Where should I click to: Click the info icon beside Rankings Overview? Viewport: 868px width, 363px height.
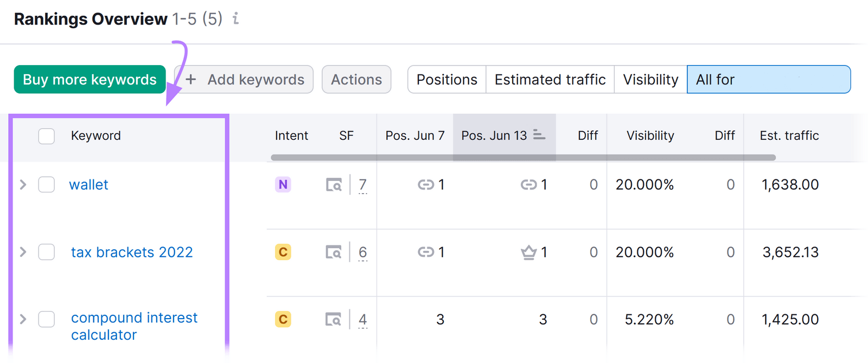[x=235, y=19]
